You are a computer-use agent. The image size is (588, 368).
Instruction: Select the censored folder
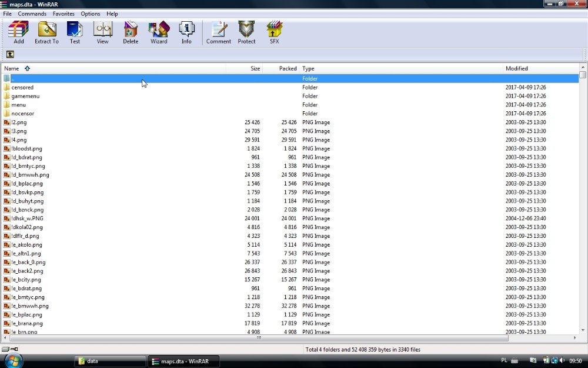point(22,87)
